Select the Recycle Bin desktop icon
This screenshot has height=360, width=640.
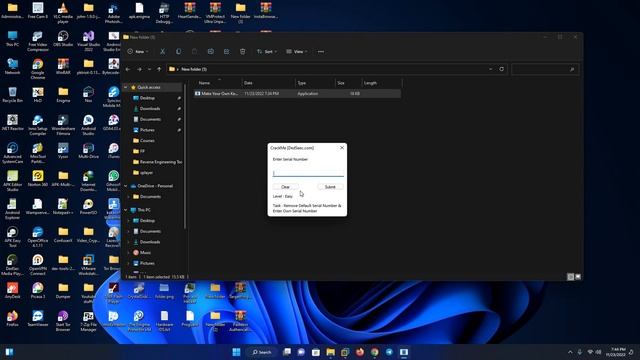coord(12,95)
